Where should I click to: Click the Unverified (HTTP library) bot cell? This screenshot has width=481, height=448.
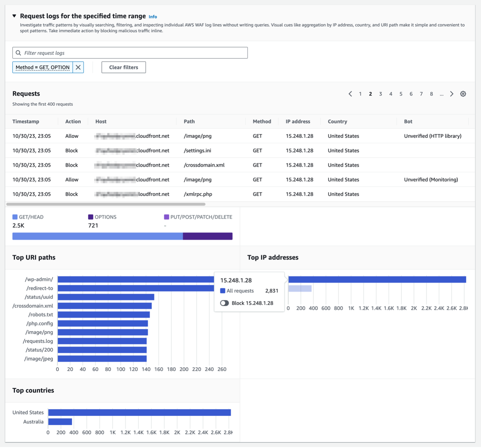[433, 136]
